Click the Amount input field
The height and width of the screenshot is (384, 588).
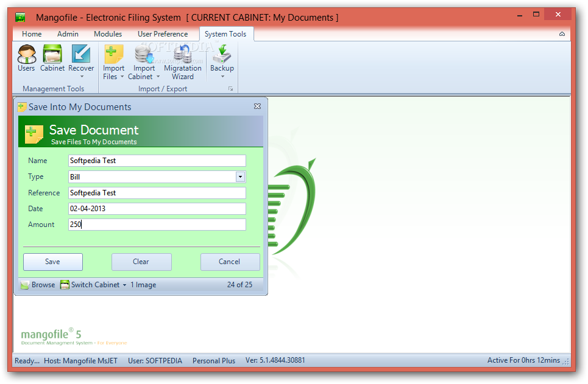(157, 225)
